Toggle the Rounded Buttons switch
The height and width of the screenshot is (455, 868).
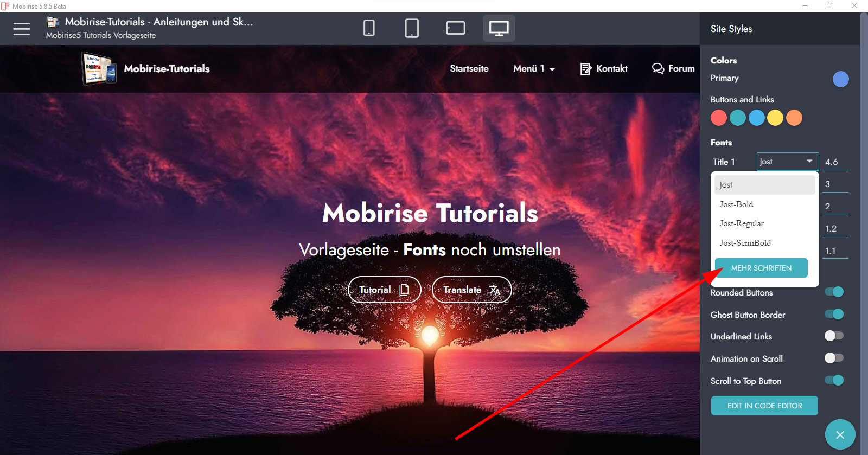[834, 292]
